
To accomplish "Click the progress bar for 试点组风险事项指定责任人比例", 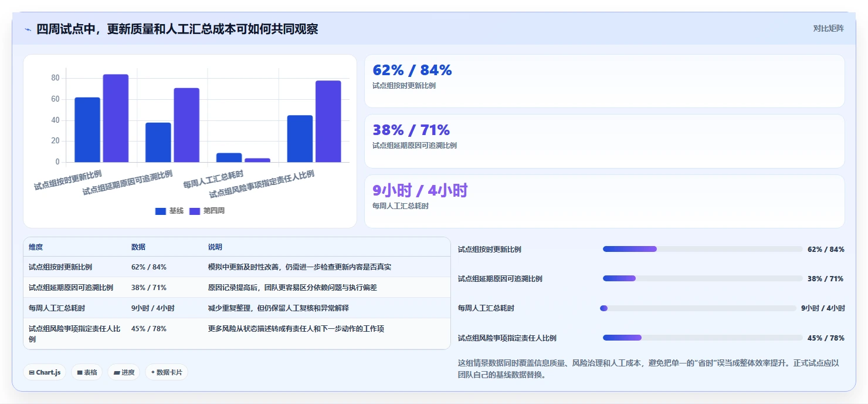I will [x=703, y=338].
